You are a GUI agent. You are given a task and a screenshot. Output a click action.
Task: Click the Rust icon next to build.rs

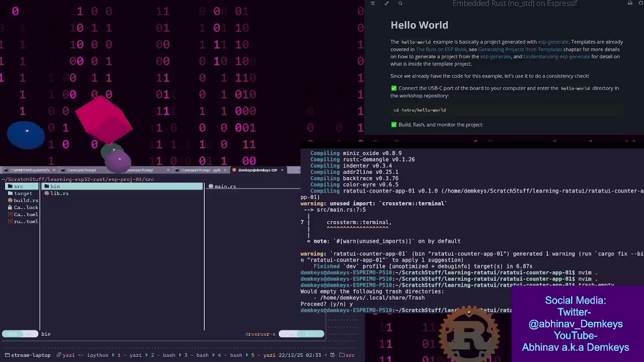click(x=10, y=201)
